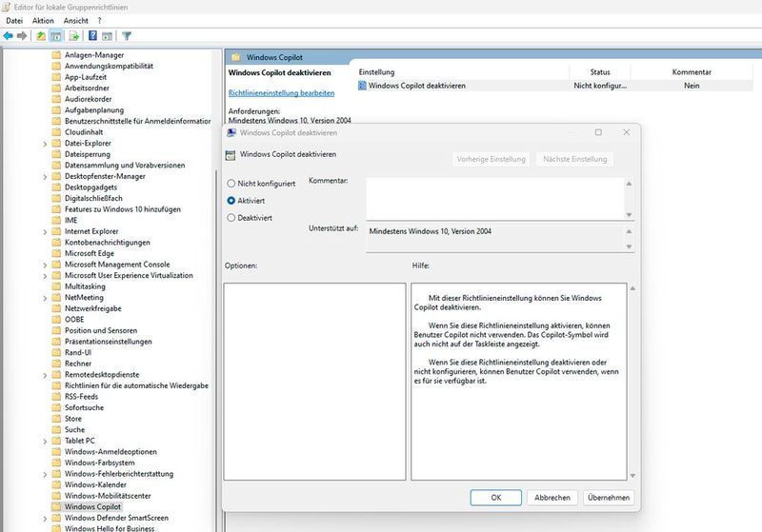Image resolution: width=762 pixels, height=532 pixels.
Task: Click 'Unterstützt auf' box scroll-down arrow
Action: tap(629, 246)
